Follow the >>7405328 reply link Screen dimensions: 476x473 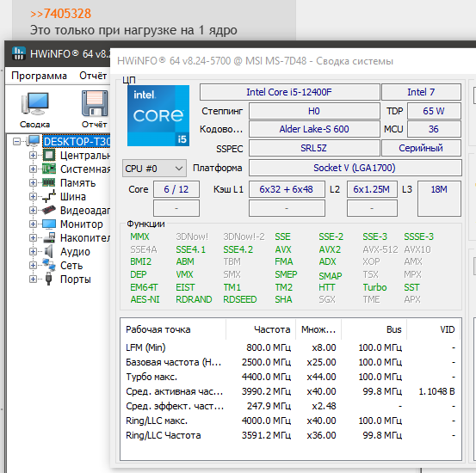click(60, 14)
